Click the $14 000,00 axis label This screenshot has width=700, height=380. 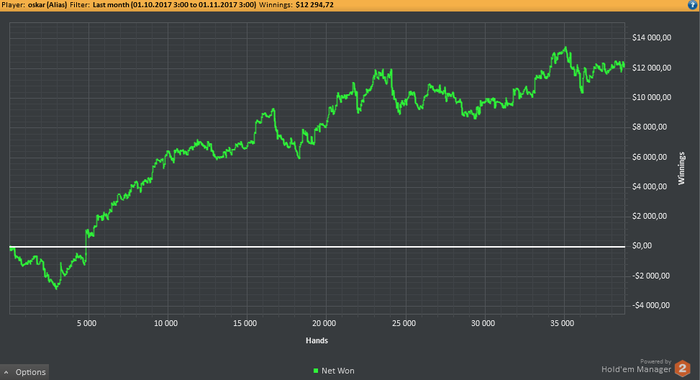pos(651,38)
